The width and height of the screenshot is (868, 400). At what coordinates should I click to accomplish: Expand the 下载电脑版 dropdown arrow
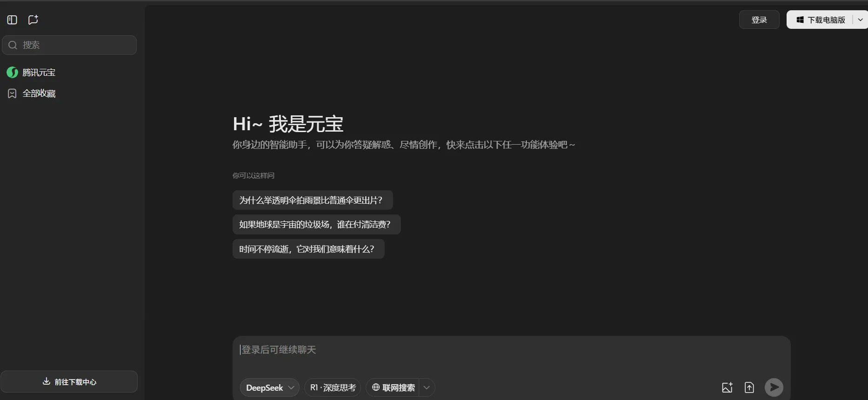pos(860,20)
